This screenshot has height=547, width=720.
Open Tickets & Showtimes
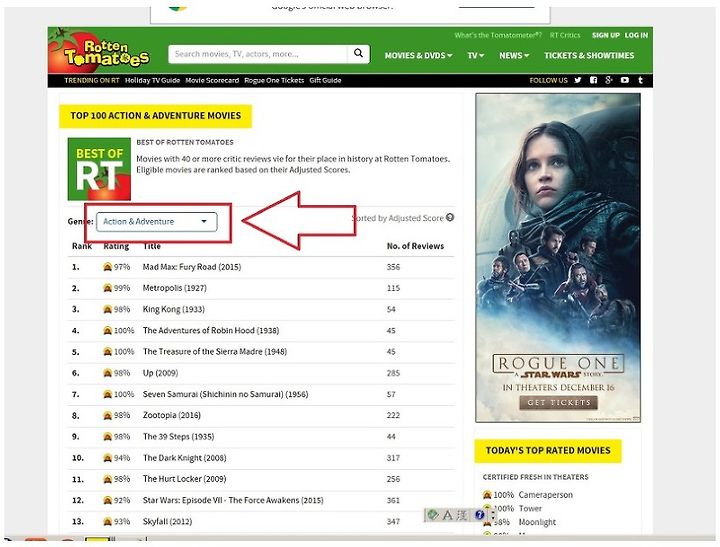[x=589, y=55]
